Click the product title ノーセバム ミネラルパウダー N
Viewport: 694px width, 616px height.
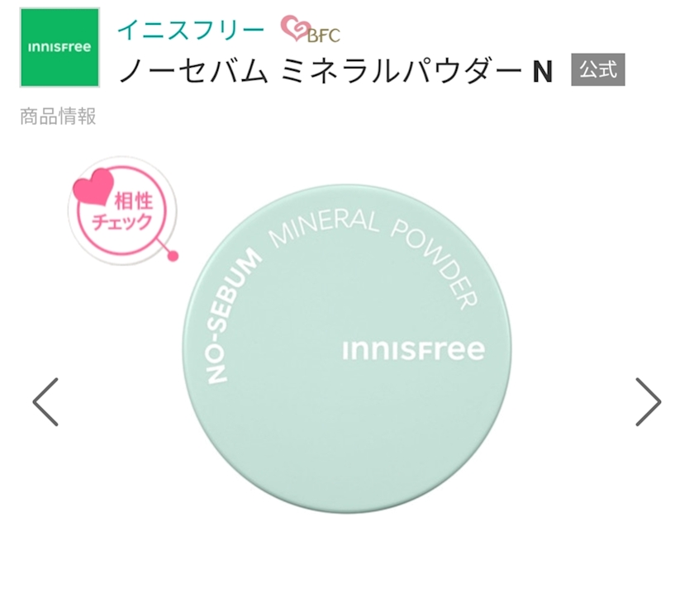click(x=336, y=71)
